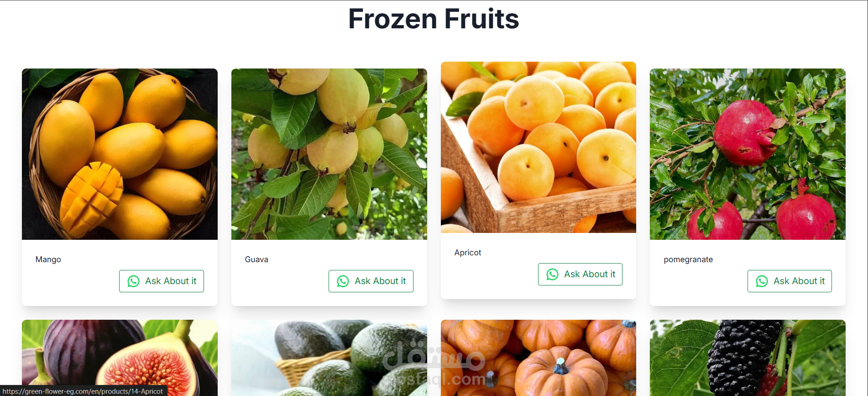The height and width of the screenshot is (396, 868).
Task: Open the Guava product image
Action: (329, 154)
